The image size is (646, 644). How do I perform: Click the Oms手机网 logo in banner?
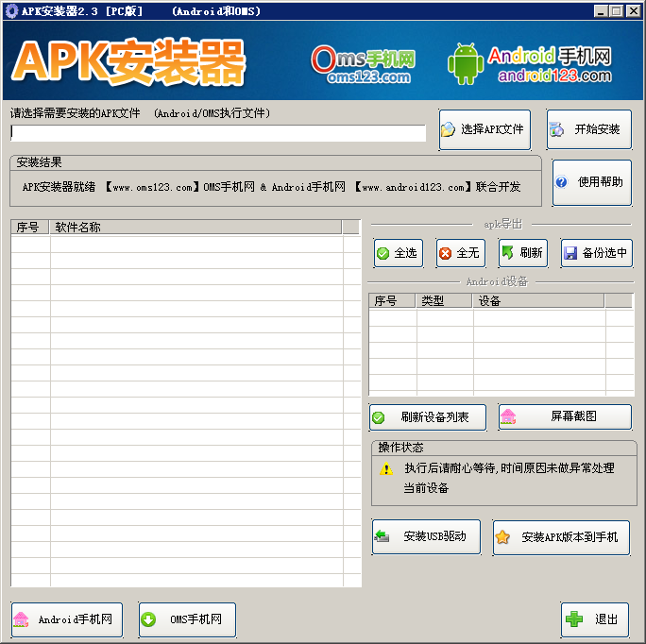(x=363, y=65)
